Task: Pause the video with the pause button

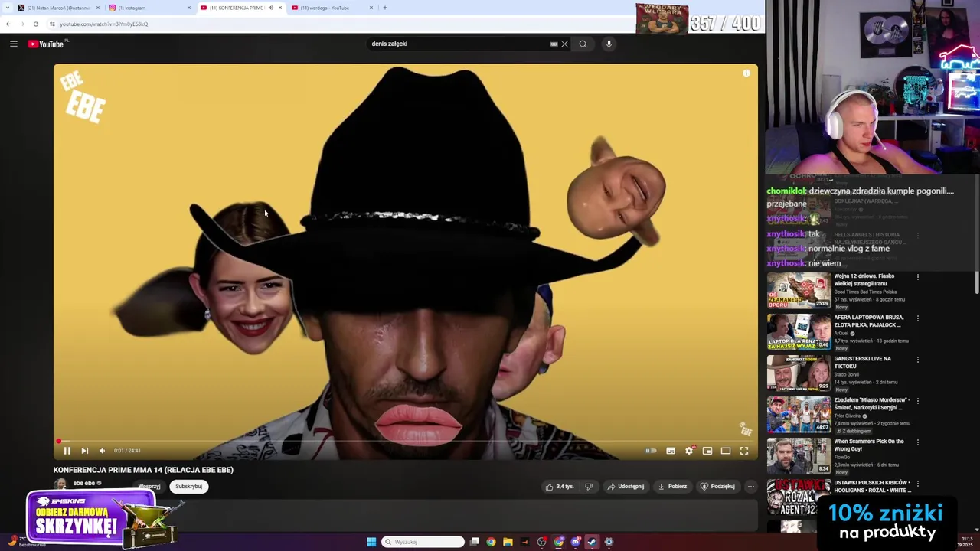Action: (x=67, y=451)
